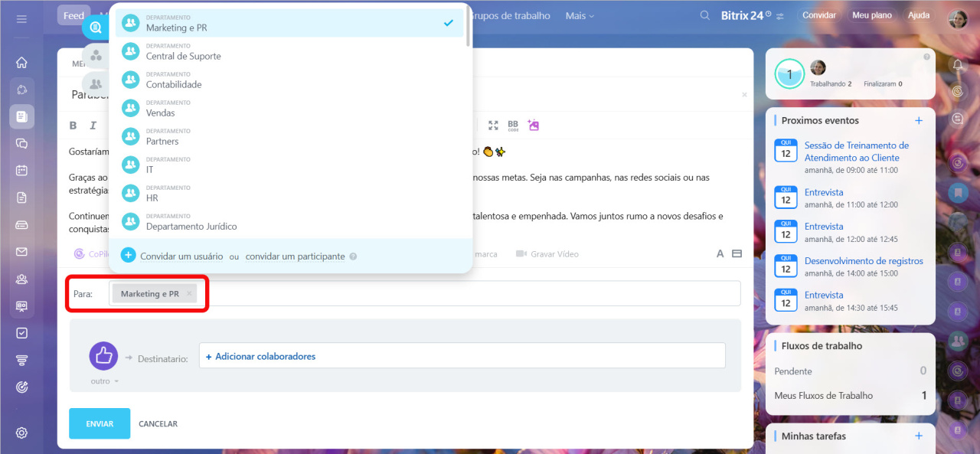Select the Contabilidade department

coord(289,80)
